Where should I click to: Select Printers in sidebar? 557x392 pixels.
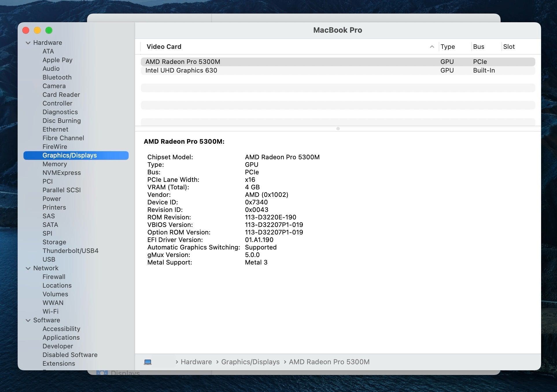54,207
